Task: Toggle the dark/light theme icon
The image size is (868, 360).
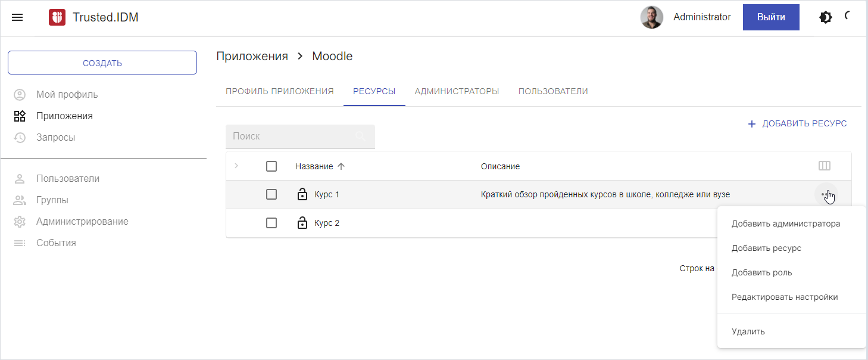Action: pos(826,17)
